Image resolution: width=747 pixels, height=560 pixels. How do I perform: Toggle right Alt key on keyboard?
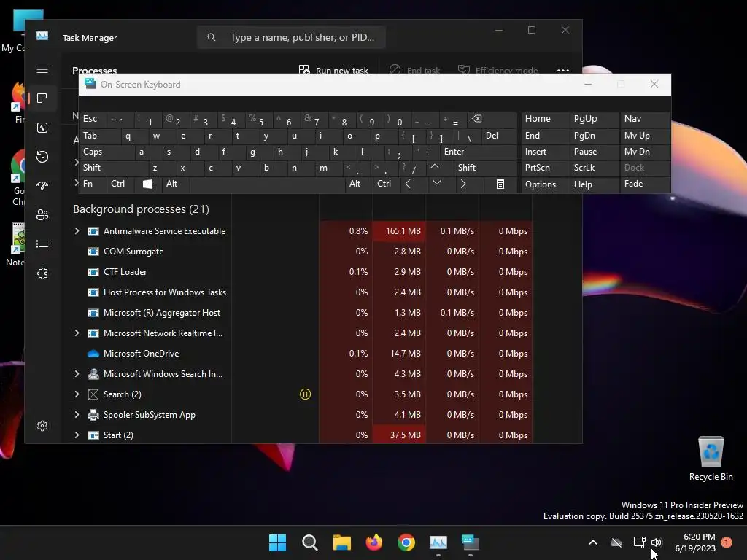358,184
